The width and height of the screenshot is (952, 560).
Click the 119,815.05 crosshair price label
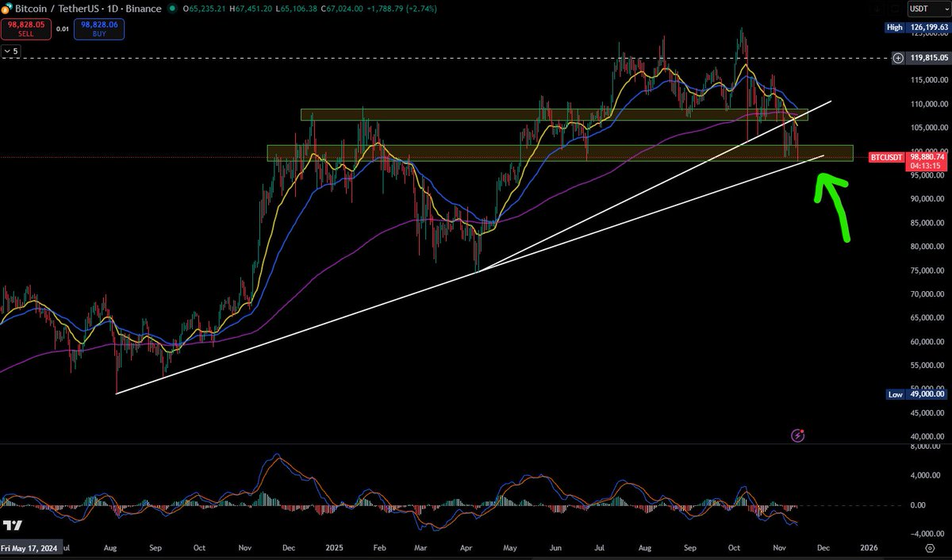click(928, 58)
